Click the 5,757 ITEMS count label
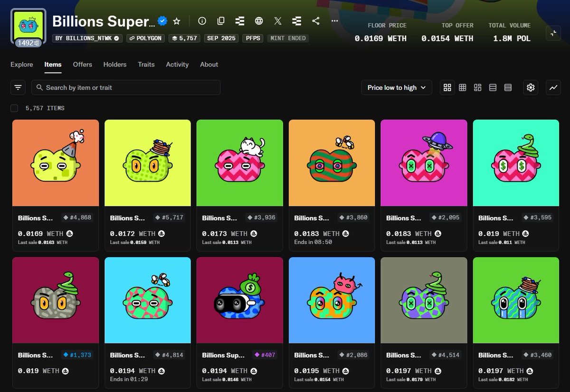The image size is (570, 392). coord(45,108)
